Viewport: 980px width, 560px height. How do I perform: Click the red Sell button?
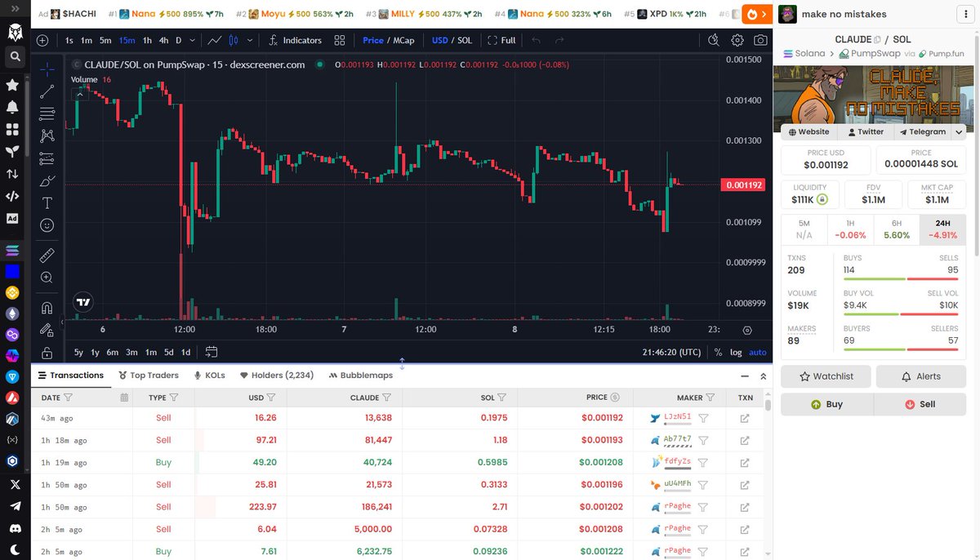coord(920,404)
